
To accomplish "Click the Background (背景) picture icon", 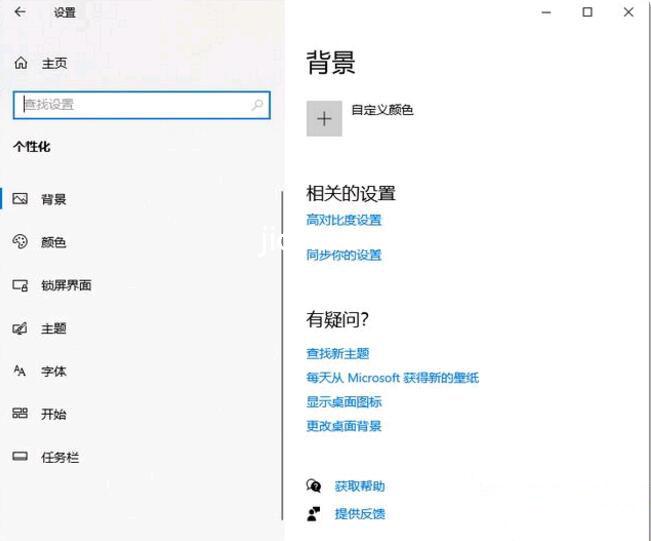I will pyautogui.click(x=20, y=199).
